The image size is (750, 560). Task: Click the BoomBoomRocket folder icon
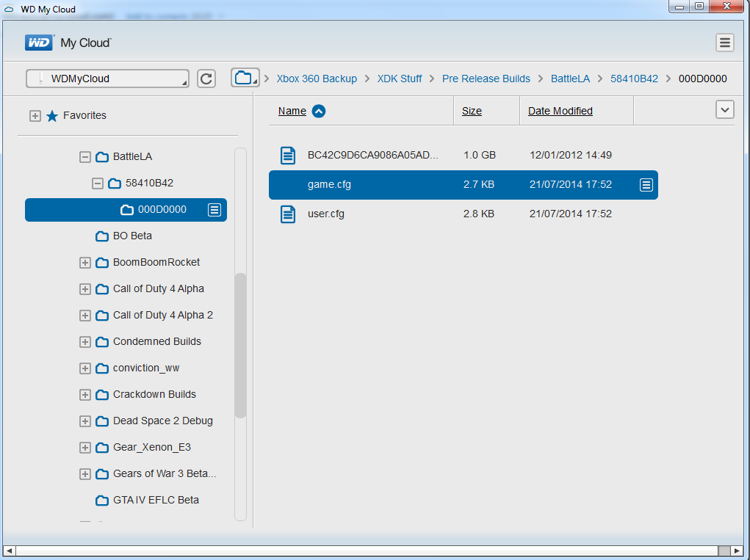102,262
